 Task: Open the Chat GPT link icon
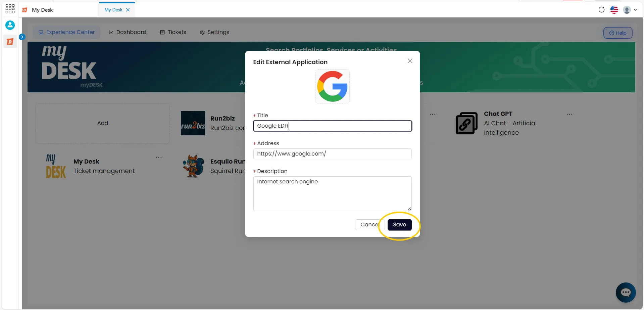click(x=466, y=123)
